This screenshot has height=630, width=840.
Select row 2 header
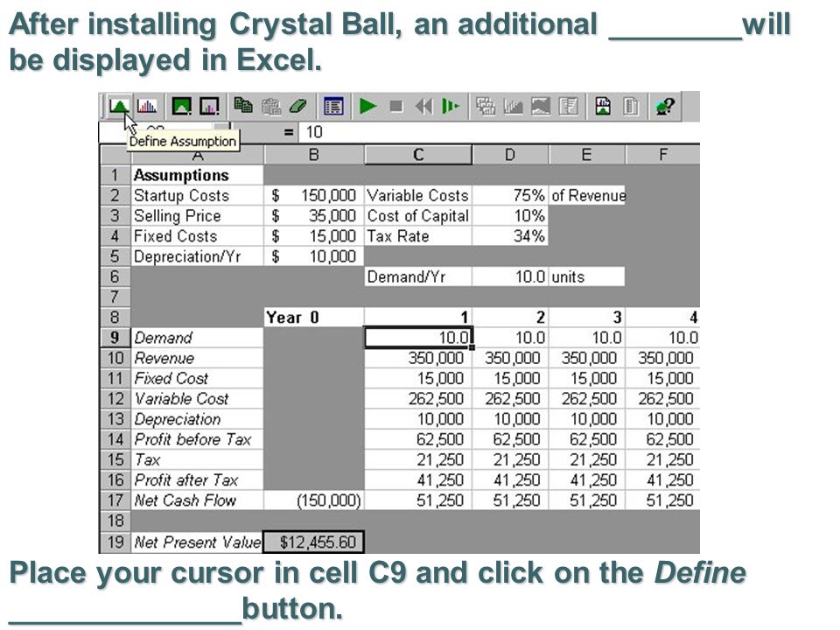click(x=115, y=195)
